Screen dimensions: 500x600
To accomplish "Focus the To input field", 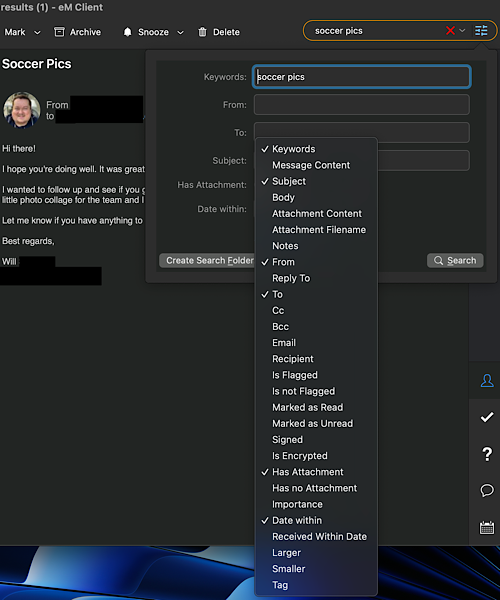I will tap(362, 130).
